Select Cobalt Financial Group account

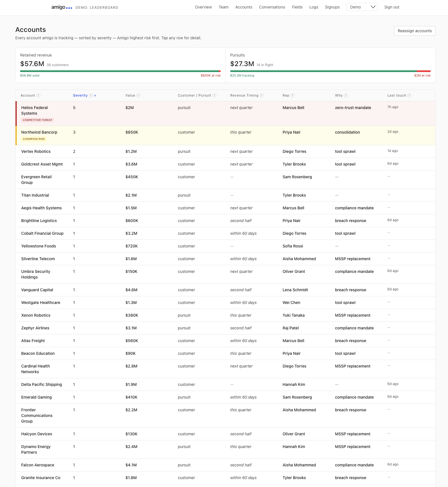[x=225, y=233]
